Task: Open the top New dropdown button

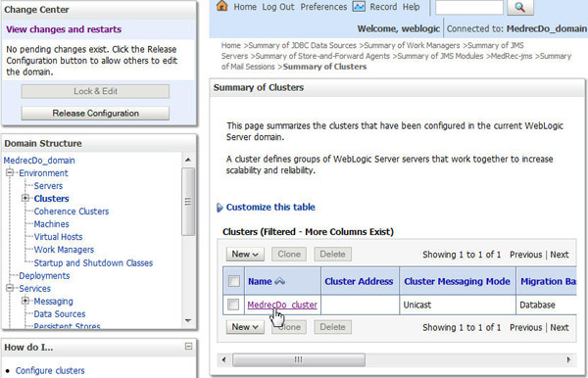Action: click(x=245, y=254)
